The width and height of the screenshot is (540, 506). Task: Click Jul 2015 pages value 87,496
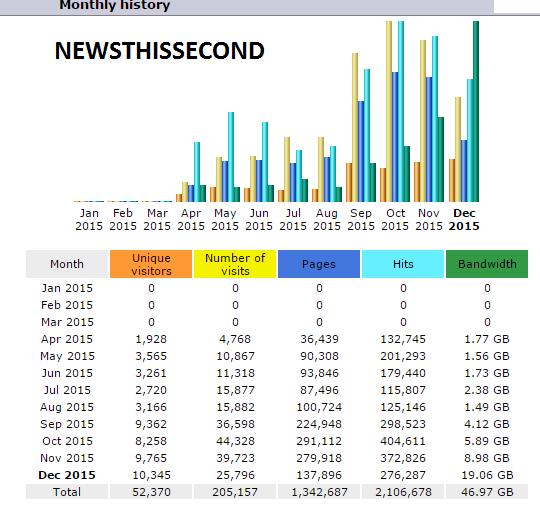tap(319, 390)
